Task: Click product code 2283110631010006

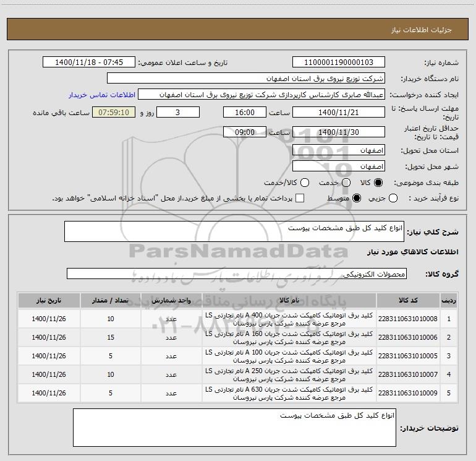Action: pos(408,337)
